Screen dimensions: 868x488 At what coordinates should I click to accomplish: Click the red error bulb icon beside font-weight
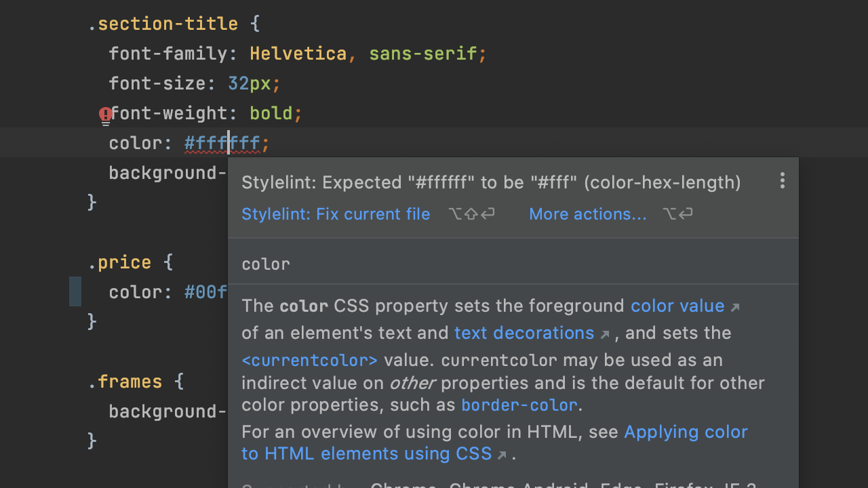pyautogui.click(x=105, y=117)
